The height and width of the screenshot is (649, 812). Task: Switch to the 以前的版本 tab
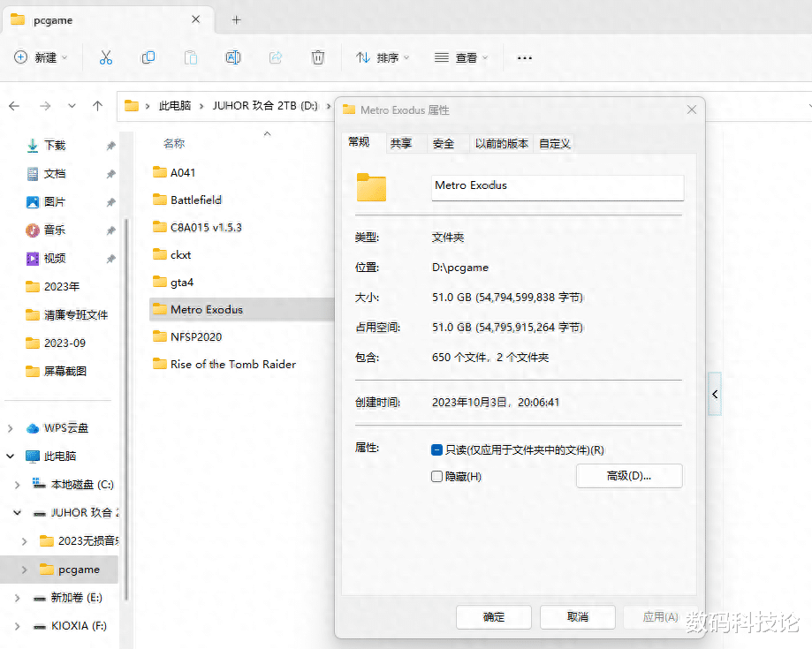click(502, 143)
